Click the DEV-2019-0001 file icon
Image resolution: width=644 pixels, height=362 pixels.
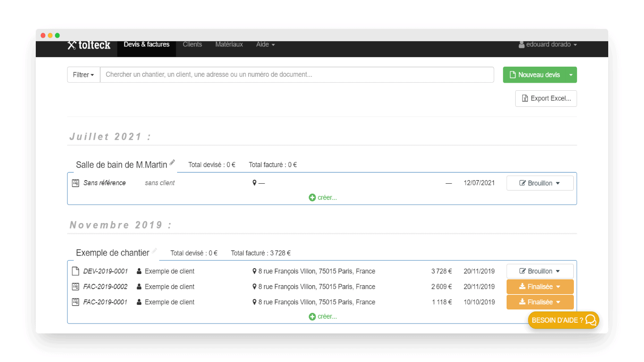[x=76, y=271]
